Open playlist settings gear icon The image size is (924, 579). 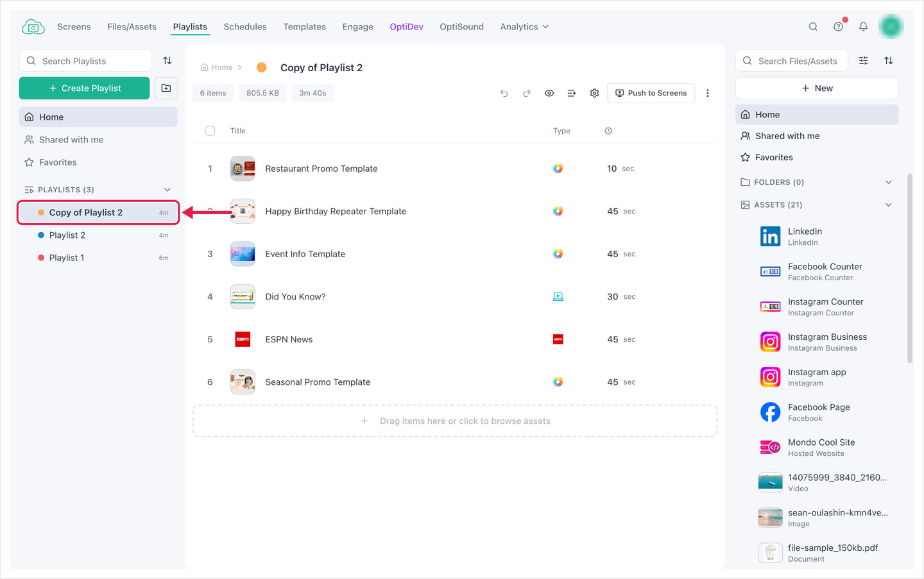(x=595, y=93)
